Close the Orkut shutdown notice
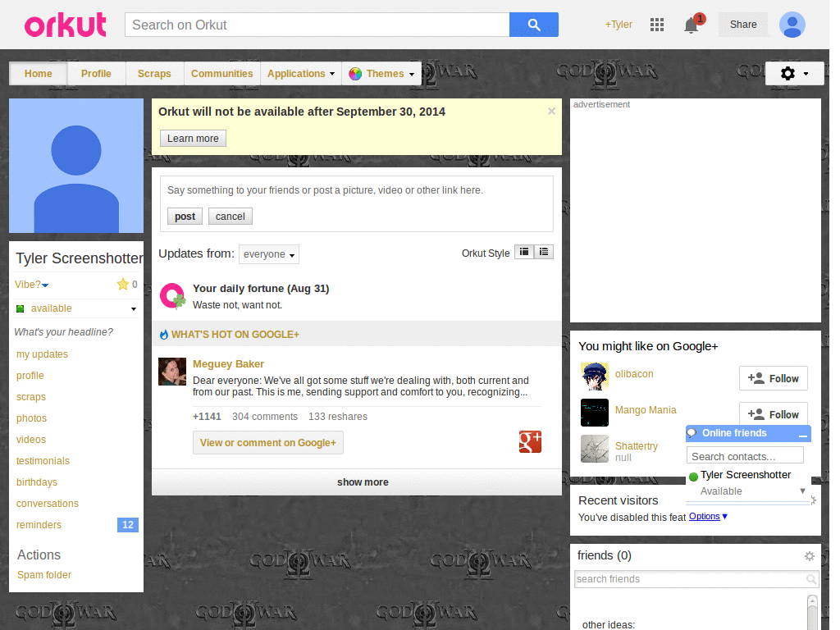The height and width of the screenshot is (630, 840). 551,112
